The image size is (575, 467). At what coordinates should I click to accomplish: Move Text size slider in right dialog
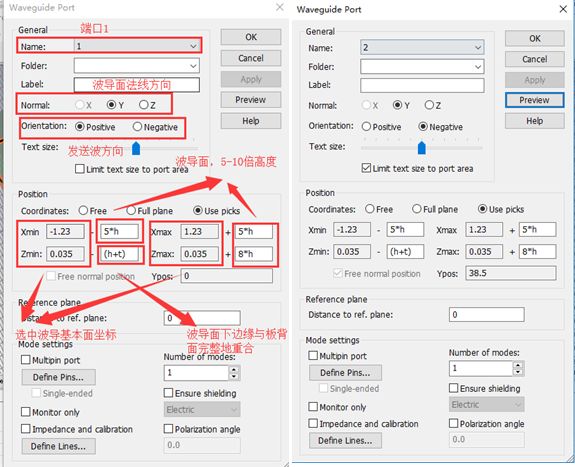[422, 148]
